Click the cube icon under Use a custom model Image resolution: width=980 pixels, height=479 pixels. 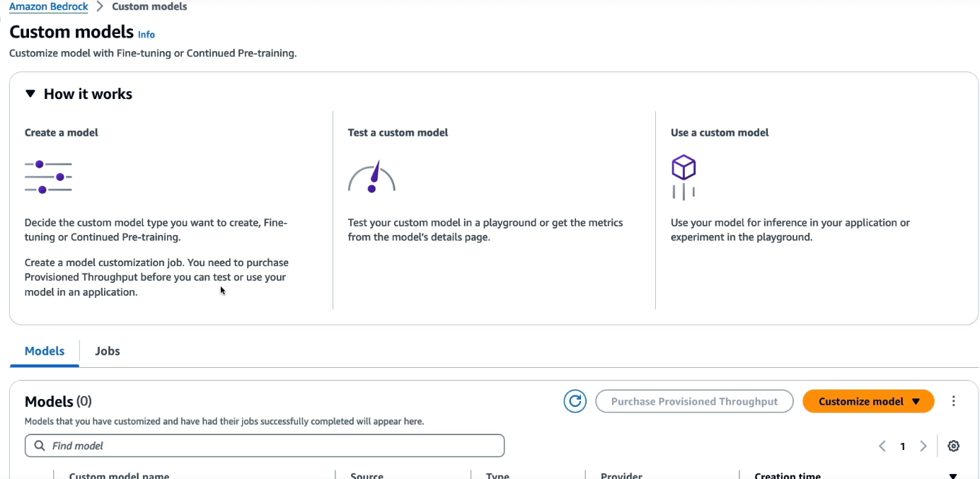coord(684,178)
